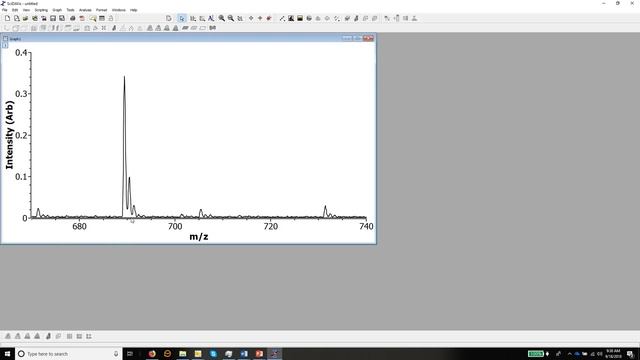Click the layer 1 button in graph window
The image size is (640, 360).
(x=4, y=45)
